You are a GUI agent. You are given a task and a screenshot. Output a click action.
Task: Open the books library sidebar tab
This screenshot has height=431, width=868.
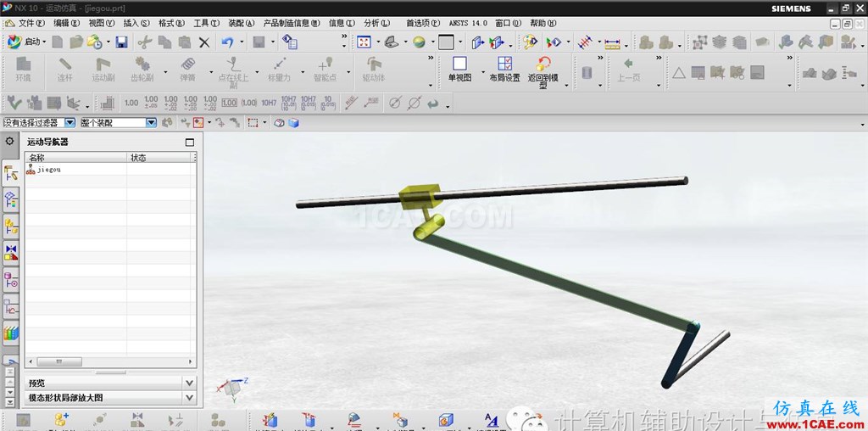10,333
